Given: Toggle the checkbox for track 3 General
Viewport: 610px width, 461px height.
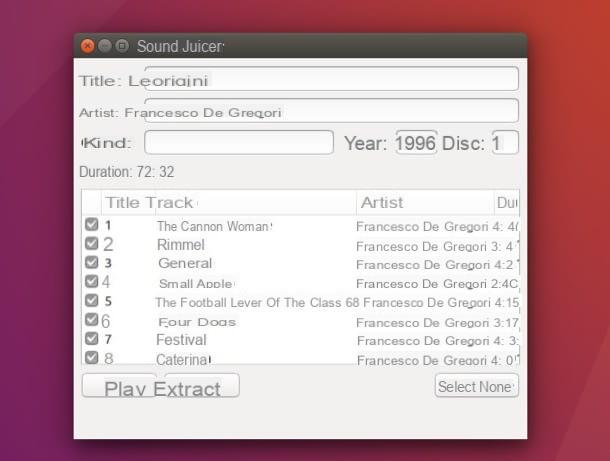Looking at the screenshot, I should point(91,262).
